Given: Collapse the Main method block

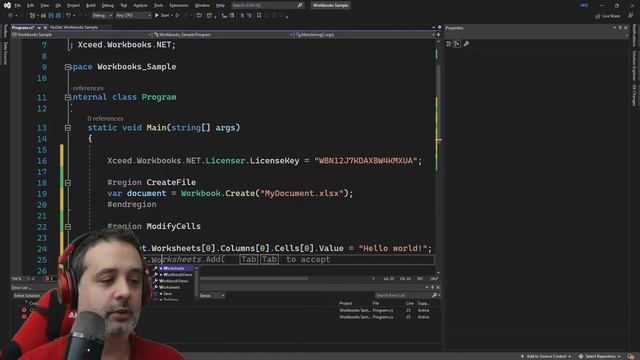Looking at the screenshot, I should tap(68, 128).
